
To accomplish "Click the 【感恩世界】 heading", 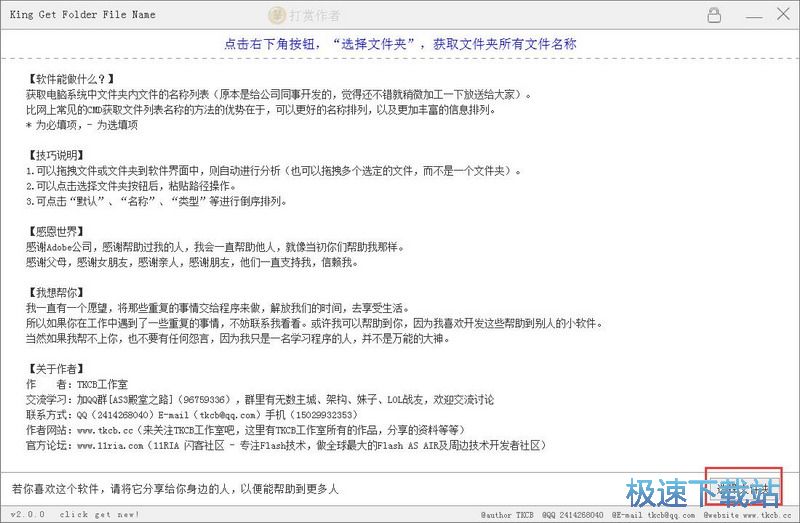I will coord(55,232).
